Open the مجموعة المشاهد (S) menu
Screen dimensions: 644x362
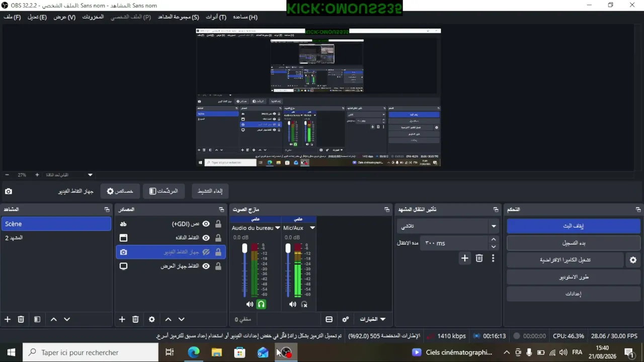click(178, 17)
